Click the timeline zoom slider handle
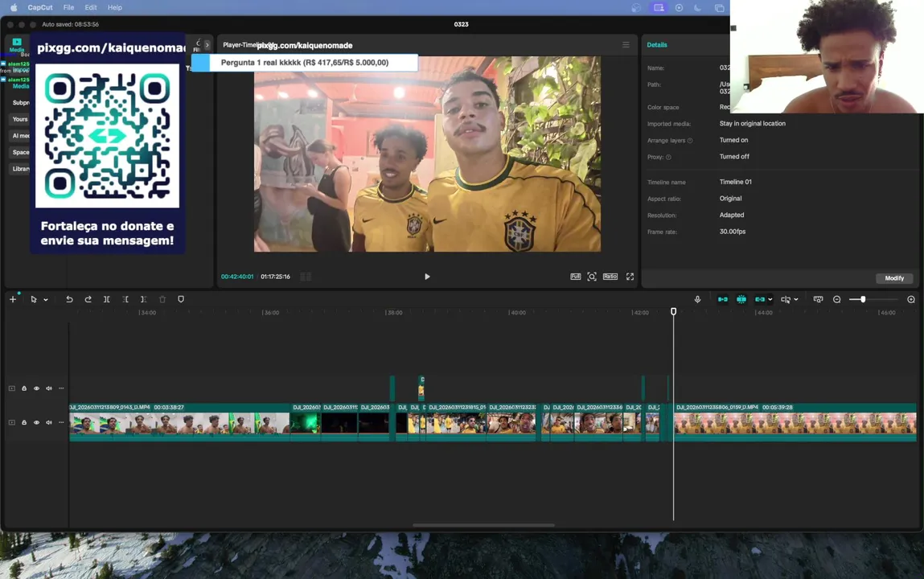This screenshot has width=924, height=579. pos(863,299)
